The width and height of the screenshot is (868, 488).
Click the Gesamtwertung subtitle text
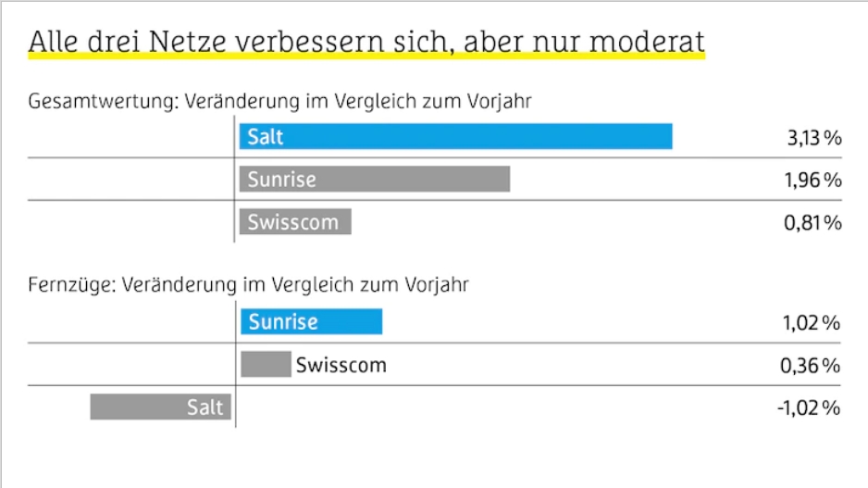point(279,101)
